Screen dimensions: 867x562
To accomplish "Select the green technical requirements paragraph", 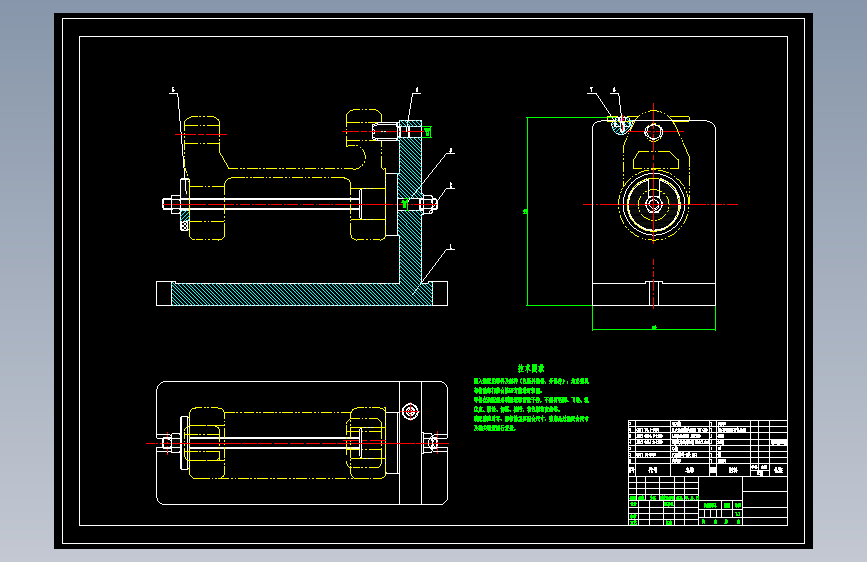I will click(531, 405).
